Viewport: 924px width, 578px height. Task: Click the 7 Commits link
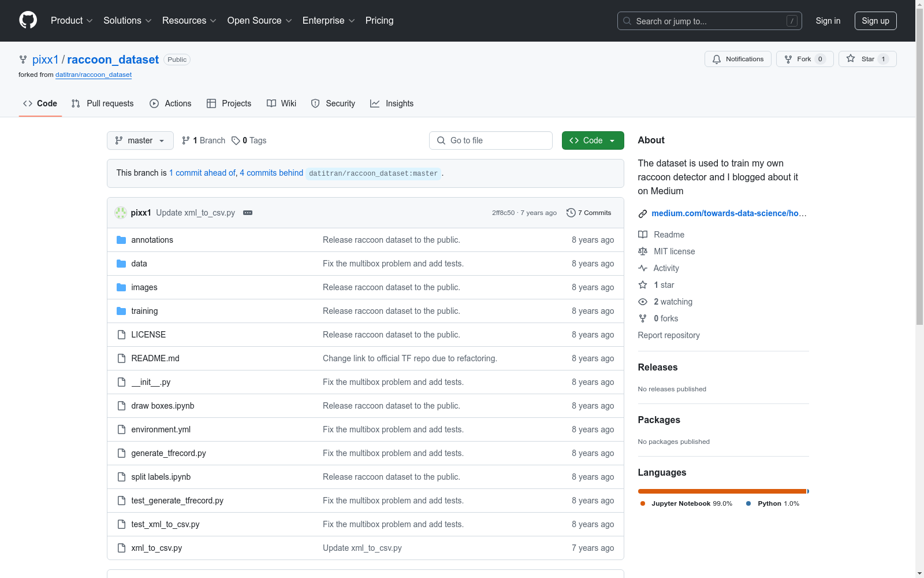[589, 213]
